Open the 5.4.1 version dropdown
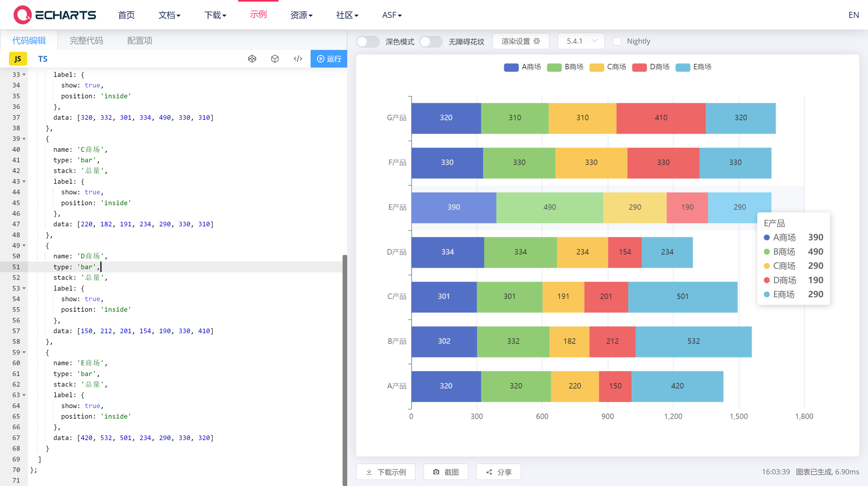This screenshot has width=868, height=486. pos(580,41)
